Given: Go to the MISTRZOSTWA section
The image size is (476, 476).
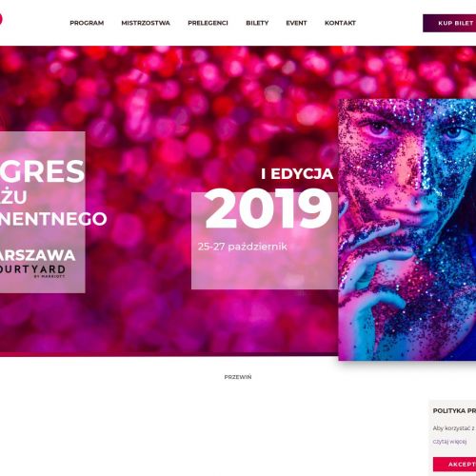Looking at the screenshot, I should (x=146, y=23).
